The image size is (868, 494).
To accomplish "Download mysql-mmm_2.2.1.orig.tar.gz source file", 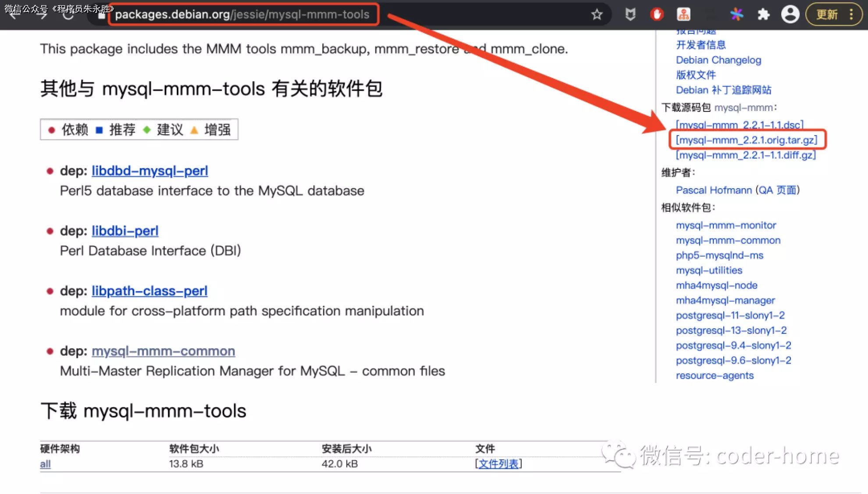I will (x=747, y=140).
